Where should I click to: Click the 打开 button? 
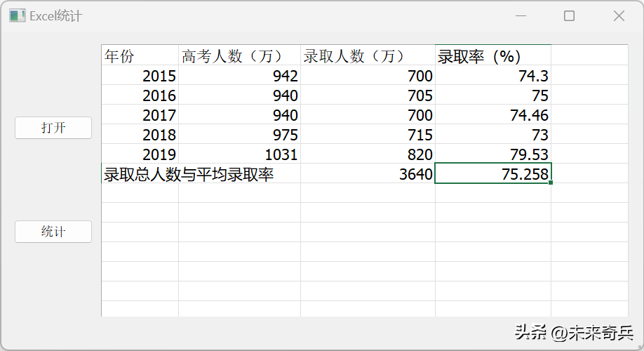53,128
